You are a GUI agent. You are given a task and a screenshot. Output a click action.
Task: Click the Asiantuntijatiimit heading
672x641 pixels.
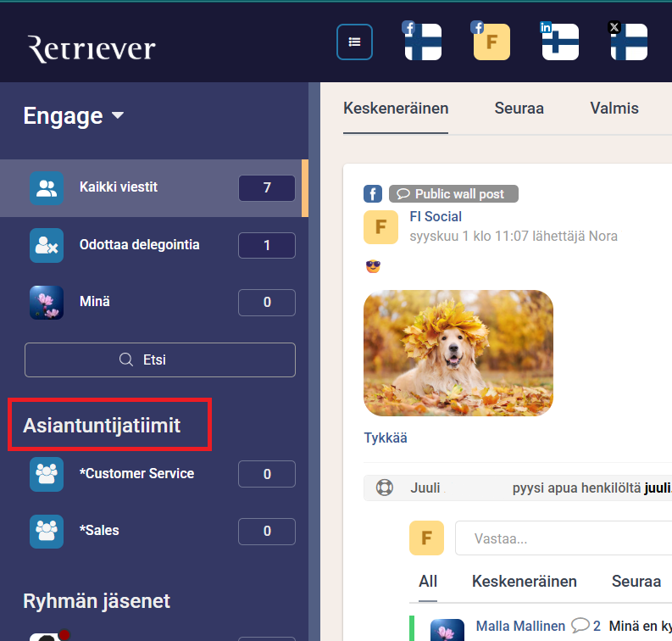pos(102,426)
